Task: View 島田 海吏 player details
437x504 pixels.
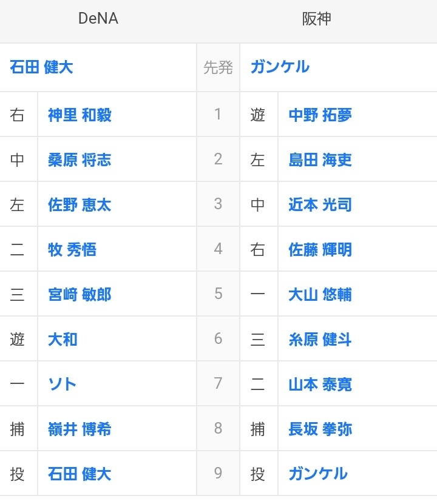Action: click(320, 160)
